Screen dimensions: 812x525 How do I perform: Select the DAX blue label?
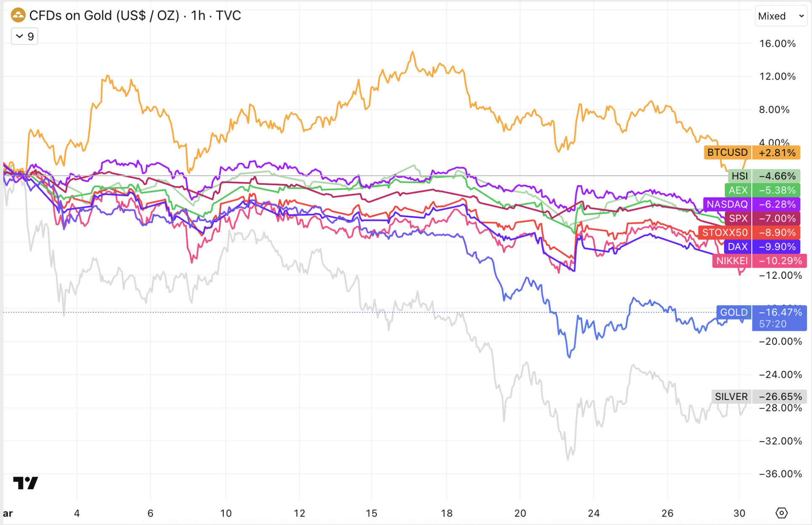pos(738,247)
